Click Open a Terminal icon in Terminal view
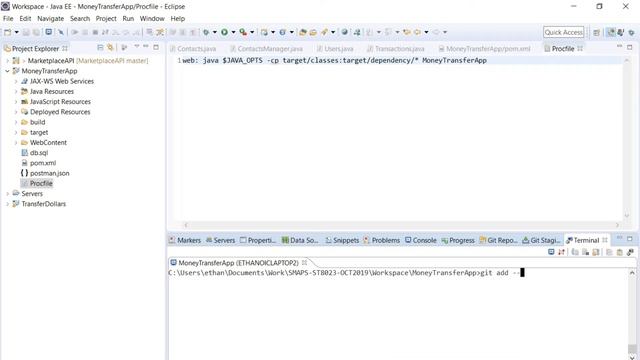 point(551,252)
